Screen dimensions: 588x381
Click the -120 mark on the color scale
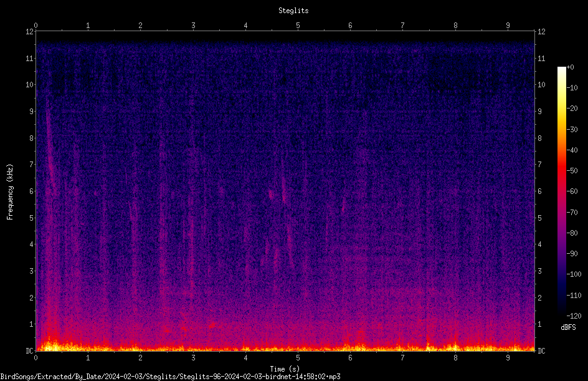pyautogui.click(x=574, y=316)
